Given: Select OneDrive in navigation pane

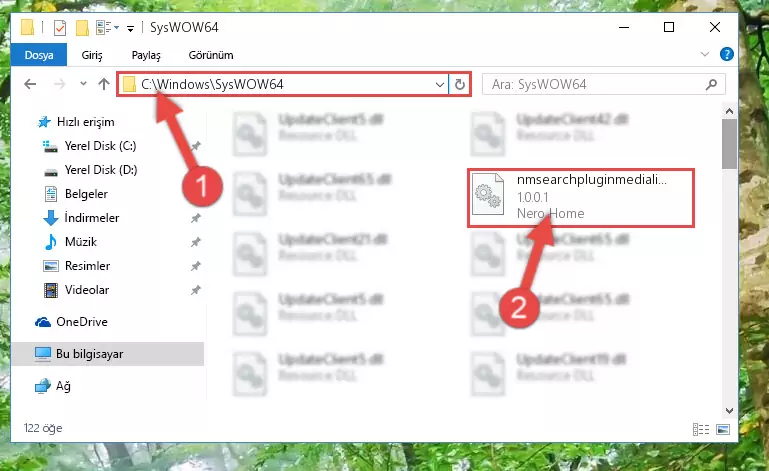Looking at the screenshot, I should point(81,322).
